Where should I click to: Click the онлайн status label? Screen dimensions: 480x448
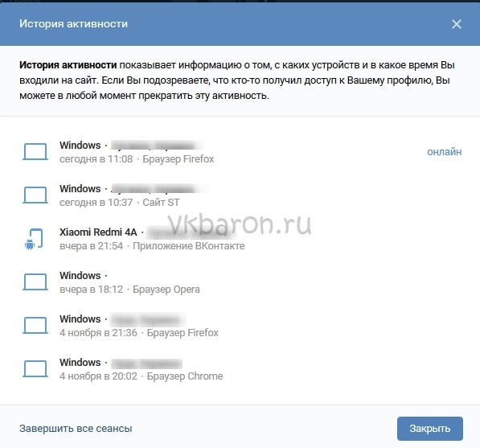[x=444, y=152]
